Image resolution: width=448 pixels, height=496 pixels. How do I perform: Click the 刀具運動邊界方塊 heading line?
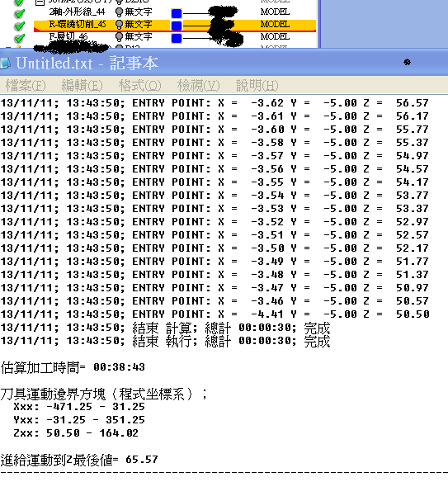pos(104,394)
